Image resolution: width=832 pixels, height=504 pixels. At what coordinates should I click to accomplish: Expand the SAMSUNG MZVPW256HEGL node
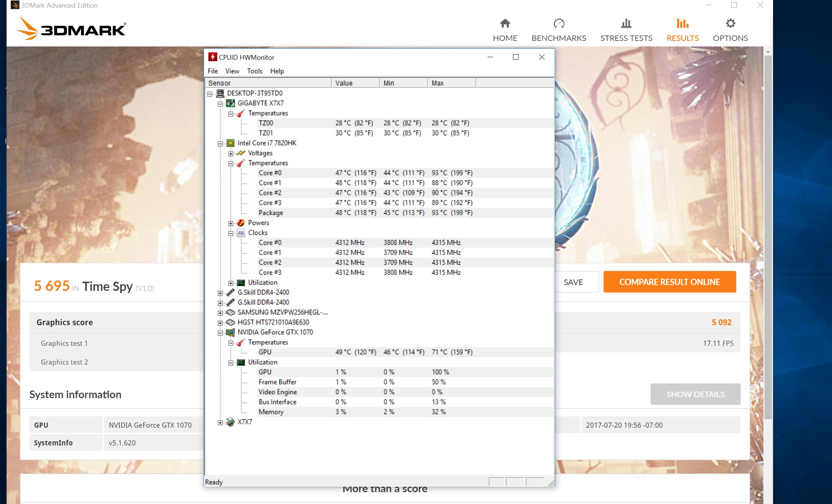(x=220, y=313)
